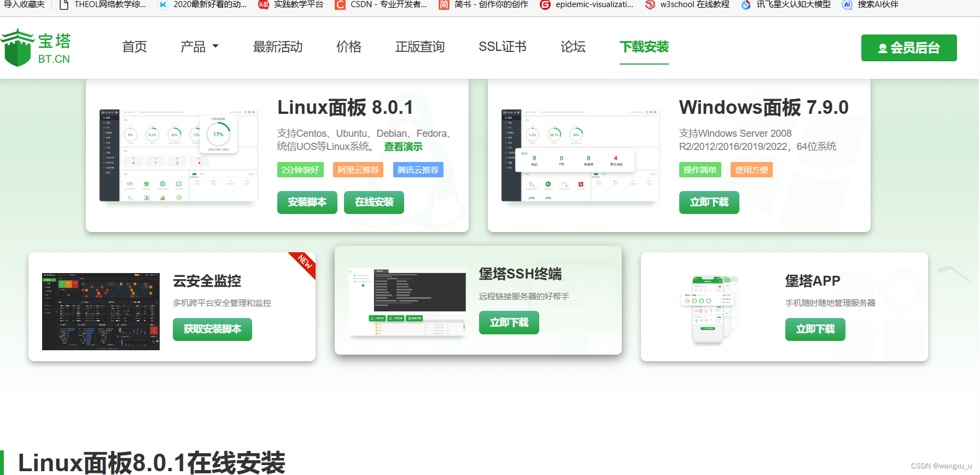Screen dimensions: 980x475
Task: Click 获取安装脚本 for 云安全监控
Action: click(x=212, y=329)
